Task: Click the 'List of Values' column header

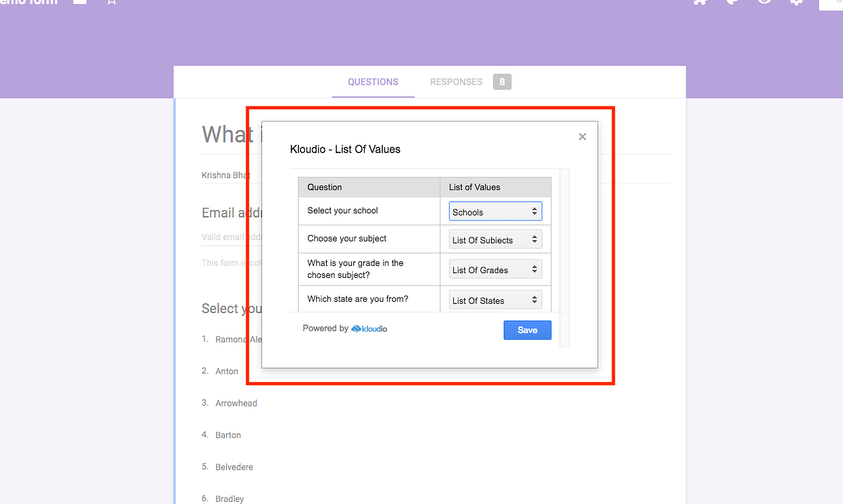Action: pos(495,187)
